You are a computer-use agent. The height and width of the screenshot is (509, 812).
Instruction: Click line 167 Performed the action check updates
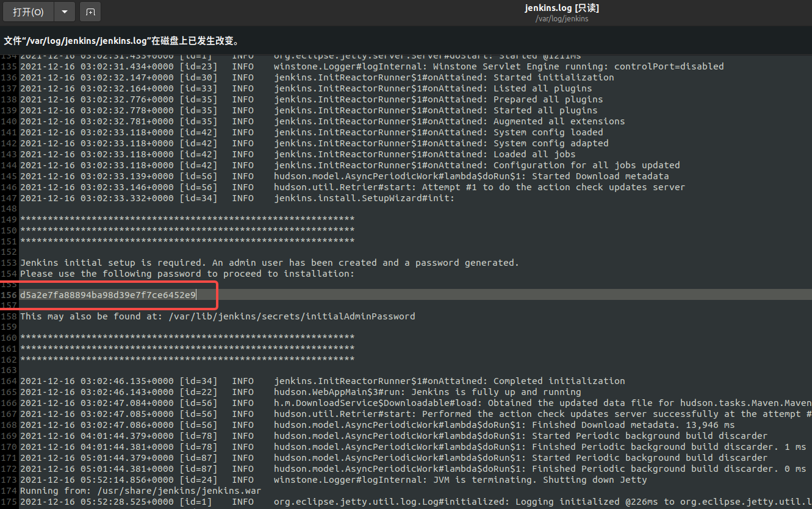point(416,414)
